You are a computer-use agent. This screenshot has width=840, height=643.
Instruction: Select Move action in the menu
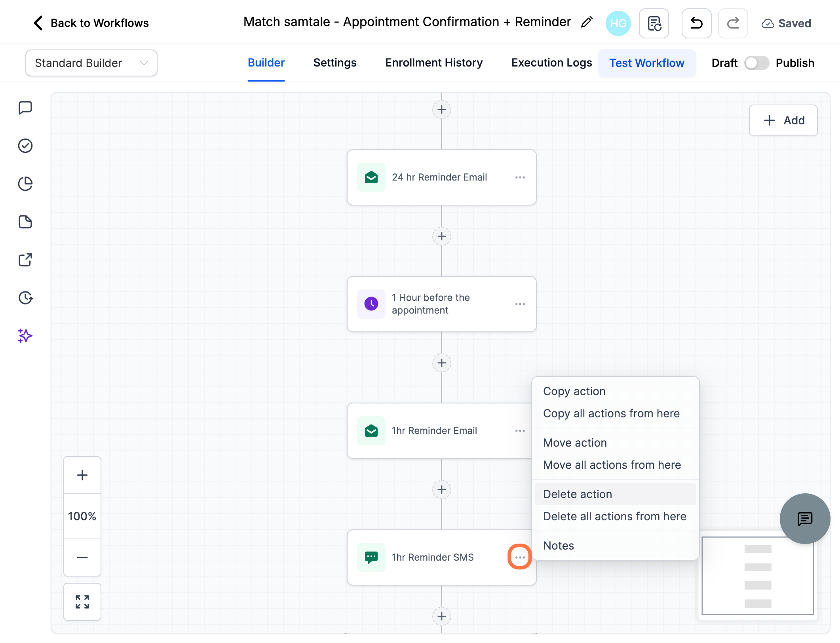616,443
